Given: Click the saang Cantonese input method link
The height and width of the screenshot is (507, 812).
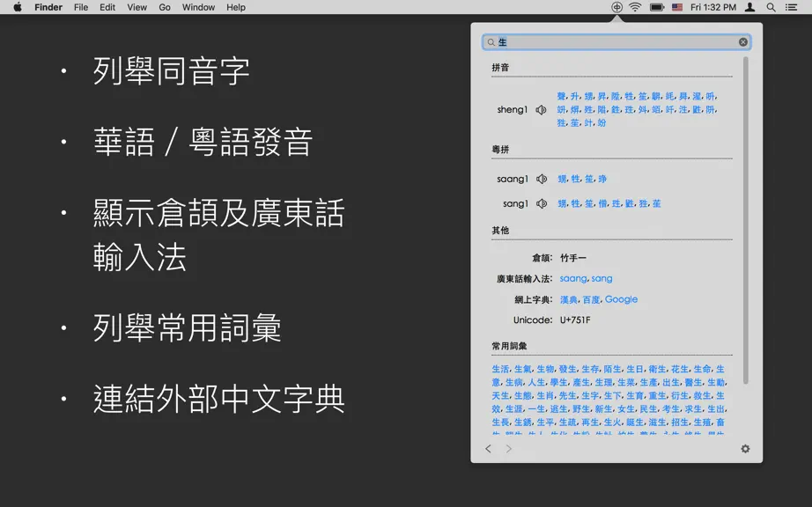Looking at the screenshot, I should pos(573,279).
